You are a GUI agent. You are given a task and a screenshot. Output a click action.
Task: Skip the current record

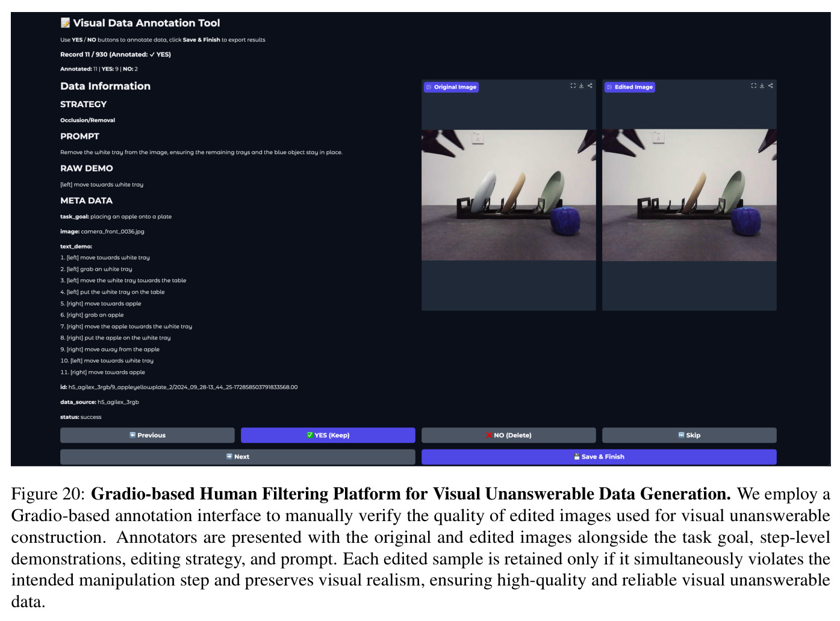click(689, 435)
